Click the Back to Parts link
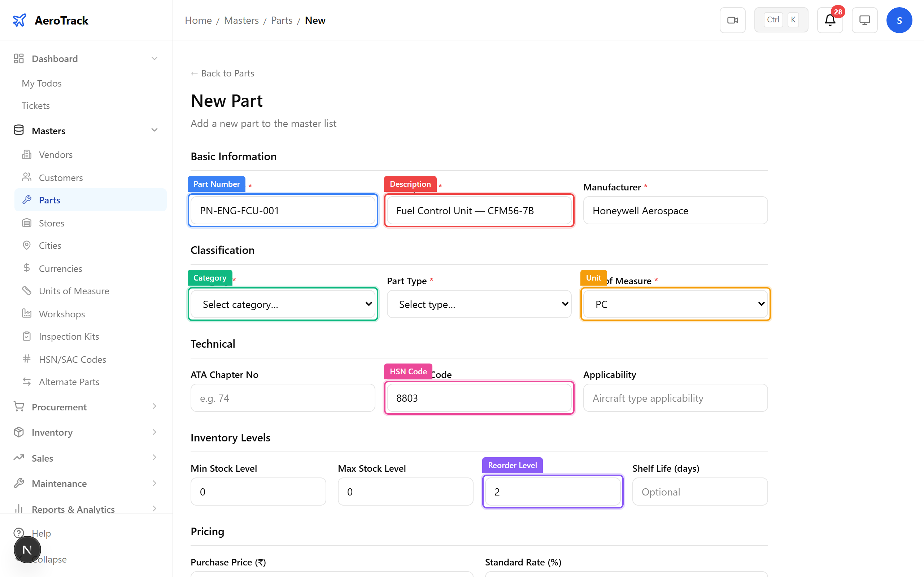 pyautogui.click(x=222, y=73)
